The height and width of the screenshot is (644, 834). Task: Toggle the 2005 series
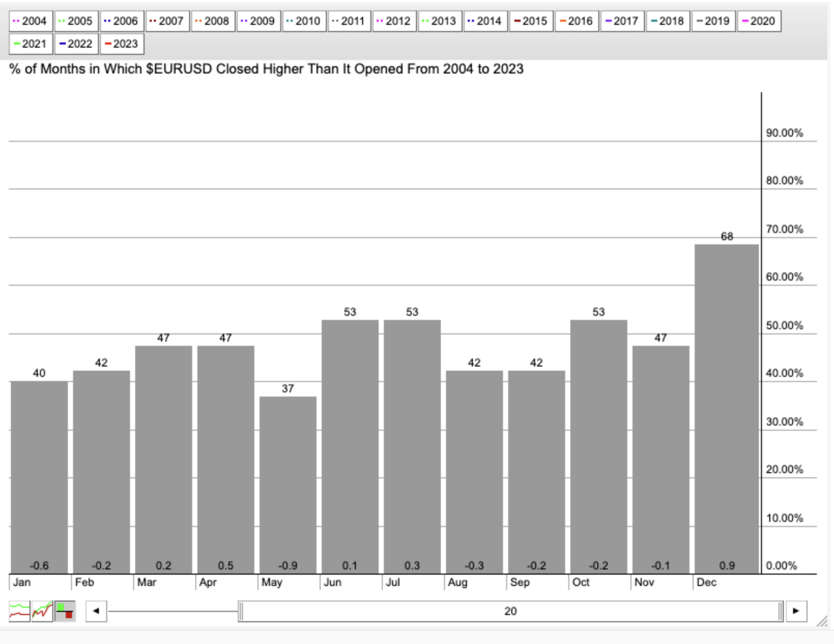(76, 21)
